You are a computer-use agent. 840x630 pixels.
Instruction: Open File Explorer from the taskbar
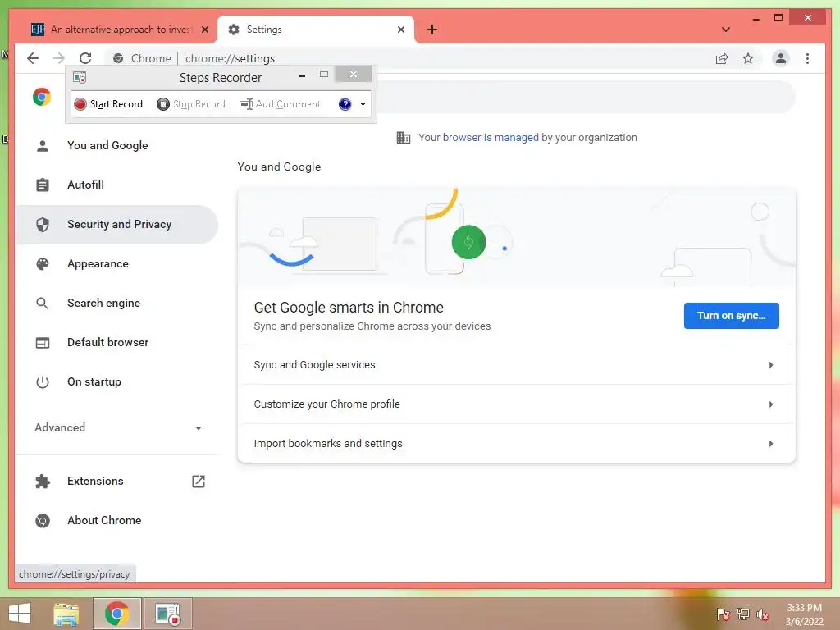[66, 614]
